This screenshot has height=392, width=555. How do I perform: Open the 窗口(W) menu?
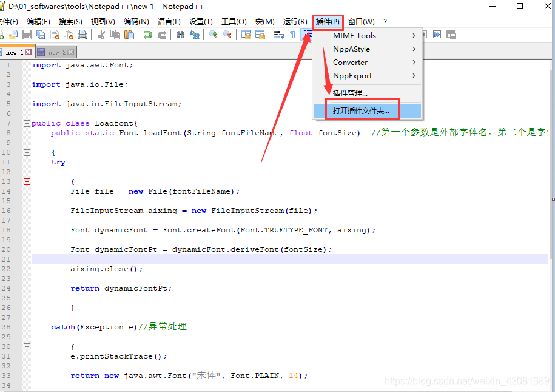pos(361,22)
